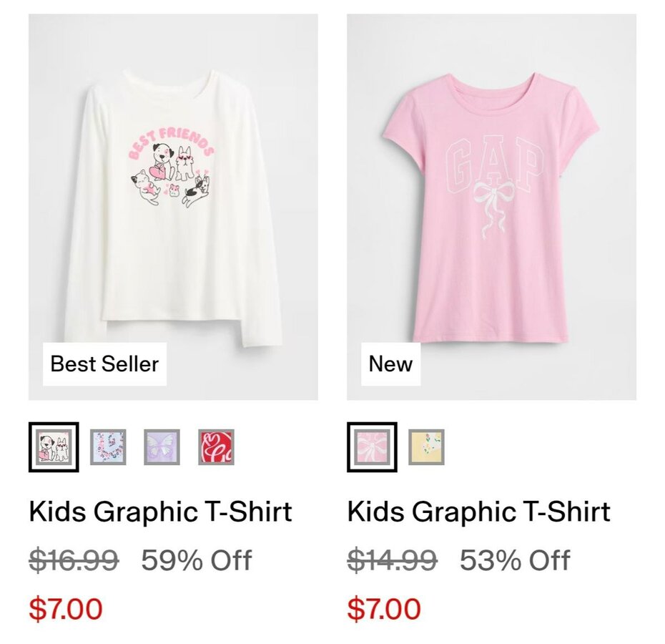Select the pink bow color swatch
This screenshot has width=665, height=644.
(372, 447)
